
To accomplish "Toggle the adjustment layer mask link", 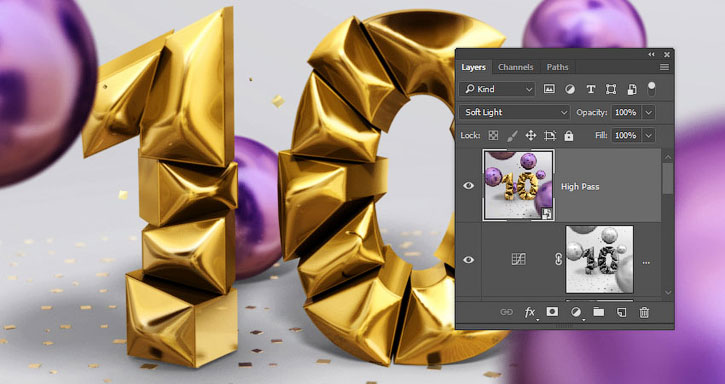I will point(558,260).
